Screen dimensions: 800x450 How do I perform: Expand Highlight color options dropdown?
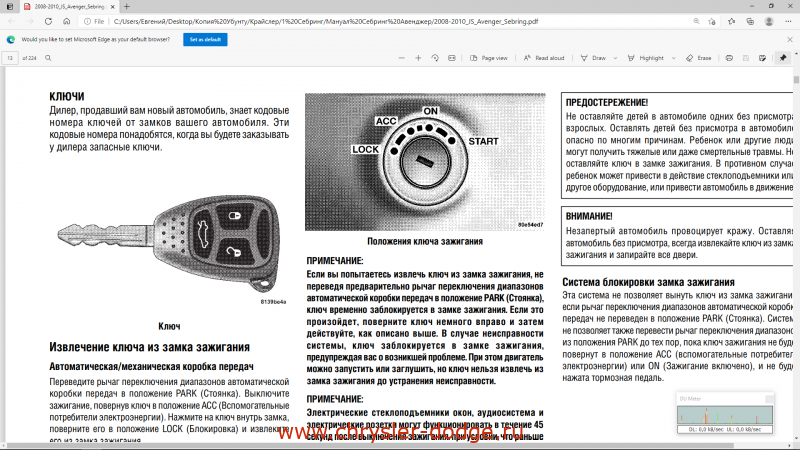(673, 58)
